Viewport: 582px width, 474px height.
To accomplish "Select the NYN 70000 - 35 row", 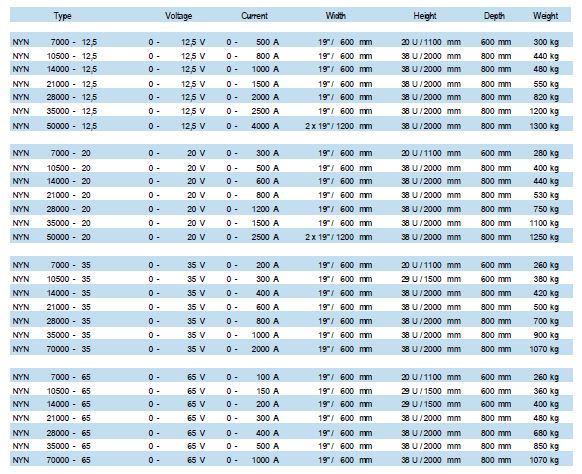I will click(291, 349).
